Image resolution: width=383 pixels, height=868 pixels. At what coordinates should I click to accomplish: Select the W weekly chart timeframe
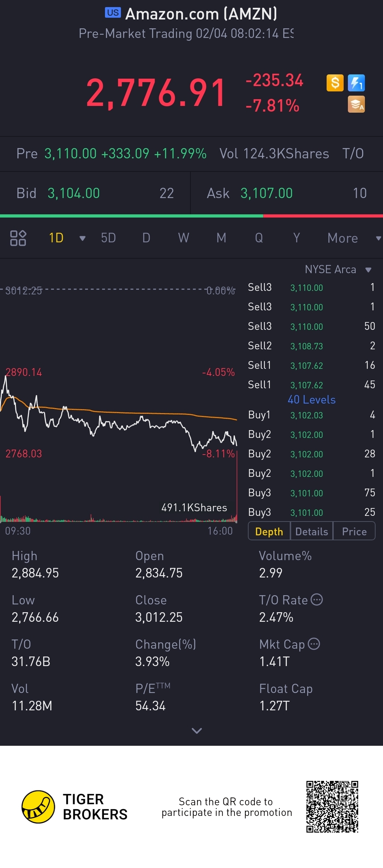(x=183, y=238)
